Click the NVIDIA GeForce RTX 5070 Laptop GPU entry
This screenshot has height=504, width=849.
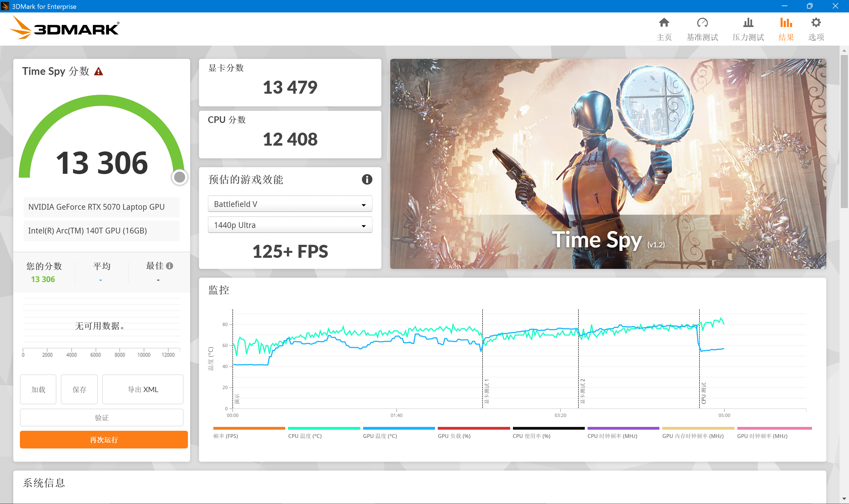(x=101, y=207)
